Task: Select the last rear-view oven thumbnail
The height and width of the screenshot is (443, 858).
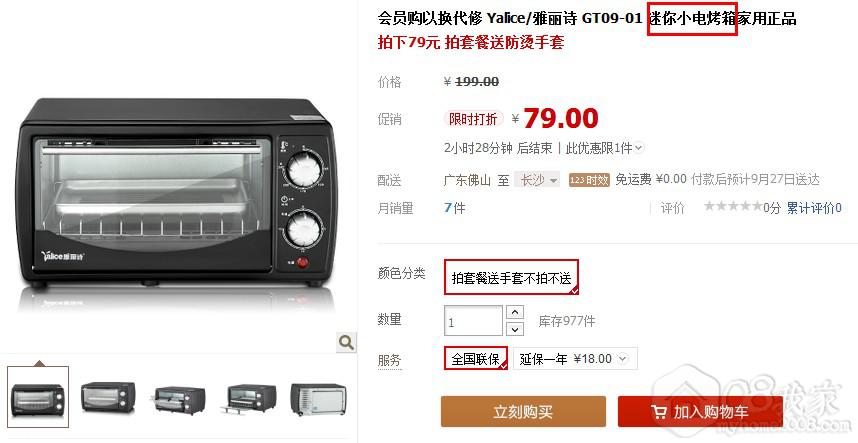Action: [x=318, y=399]
